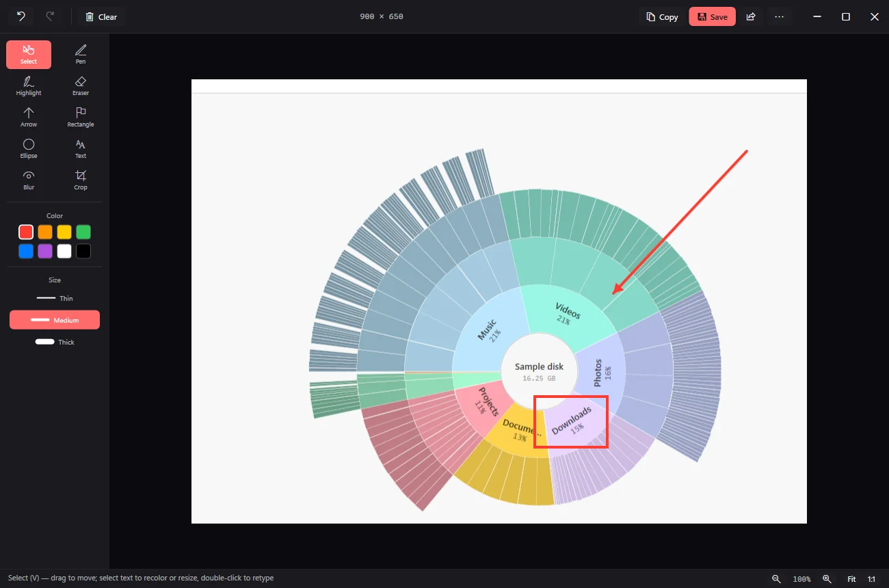
Task: Zoom in with magnifier plus icon
Action: click(827, 578)
